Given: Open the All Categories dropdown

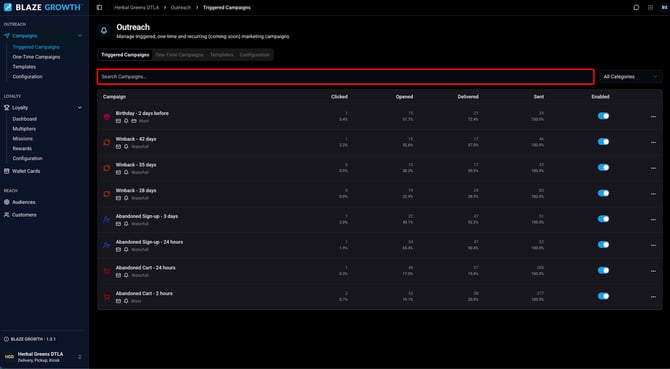Looking at the screenshot, I should click(x=630, y=77).
